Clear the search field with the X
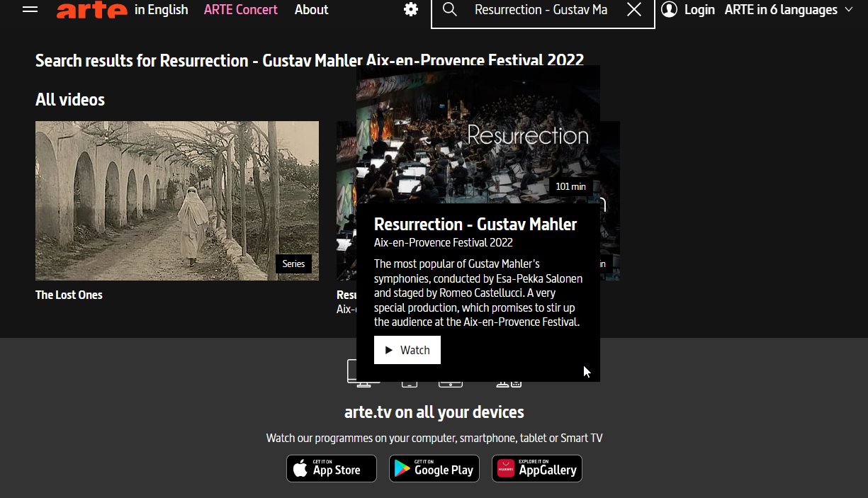Image resolution: width=868 pixels, height=498 pixels. pos(634,11)
